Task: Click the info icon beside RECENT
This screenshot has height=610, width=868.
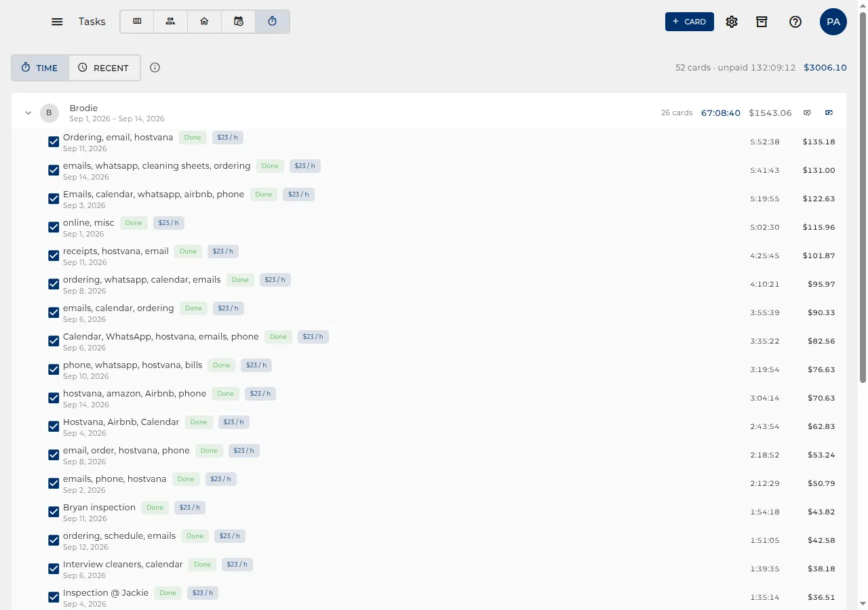Action: 155,68
